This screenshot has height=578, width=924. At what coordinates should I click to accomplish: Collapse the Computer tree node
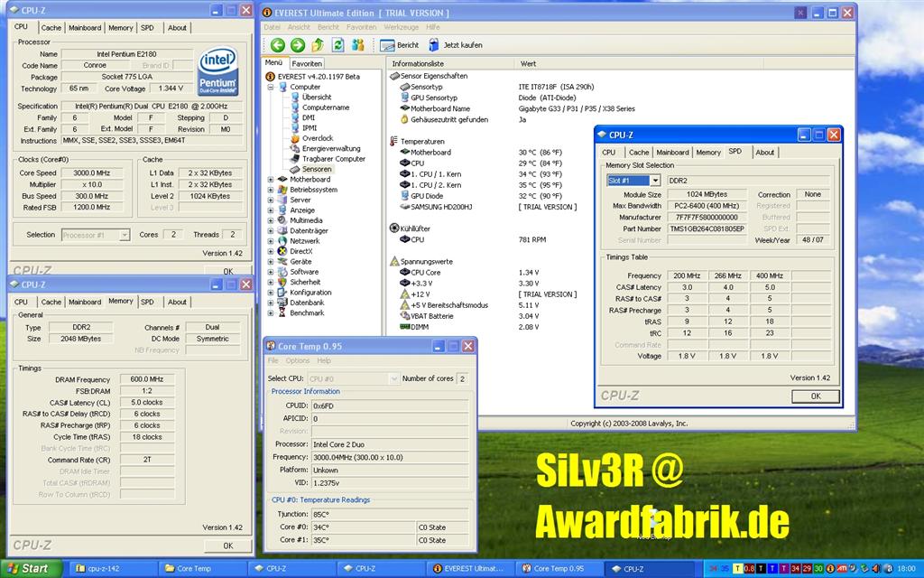[x=271, y=88]
